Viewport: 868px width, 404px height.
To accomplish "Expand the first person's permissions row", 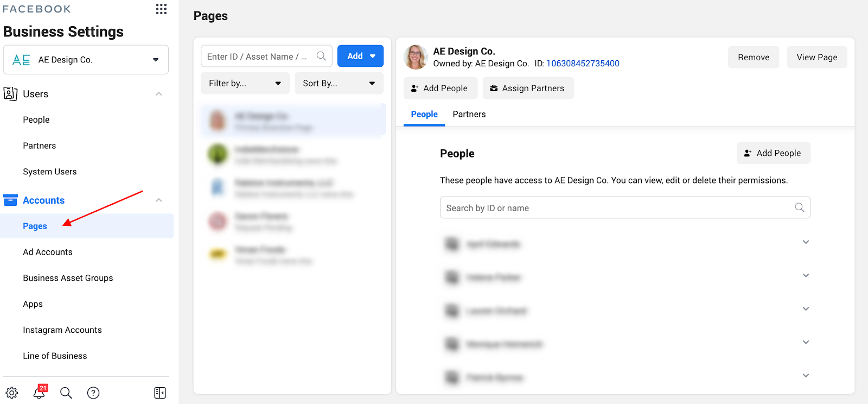I will [x=806, y=242].
